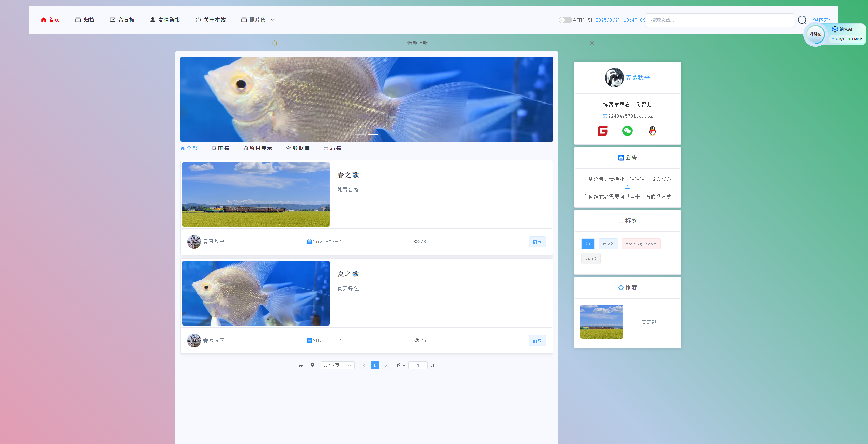
Task: Go to next page arrow
Action: (x=386, y=365)
